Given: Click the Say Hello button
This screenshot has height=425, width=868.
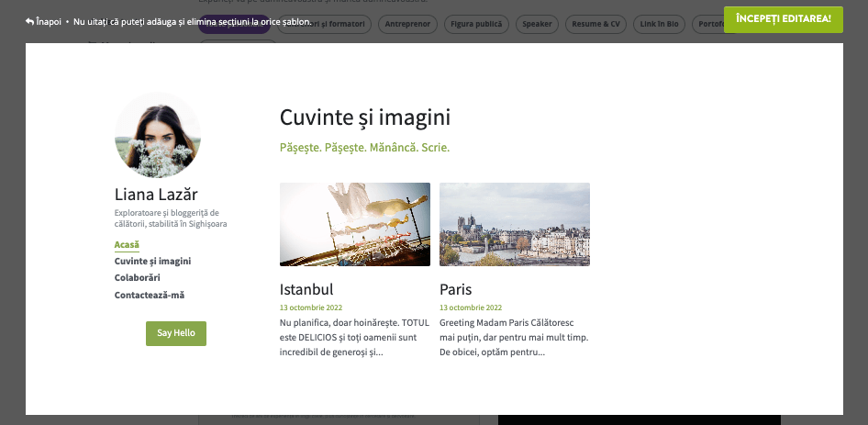Looking at the screenshot, I should coord(176,333).
